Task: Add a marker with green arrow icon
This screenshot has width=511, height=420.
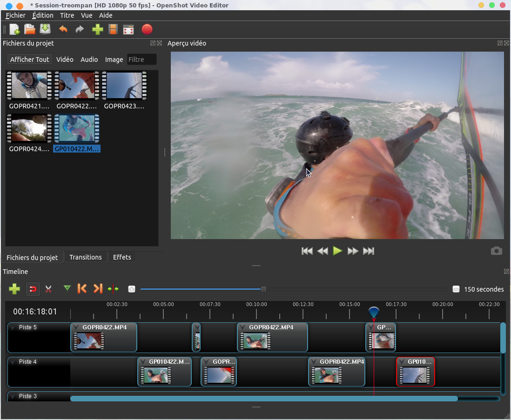Action: point(67,289)
